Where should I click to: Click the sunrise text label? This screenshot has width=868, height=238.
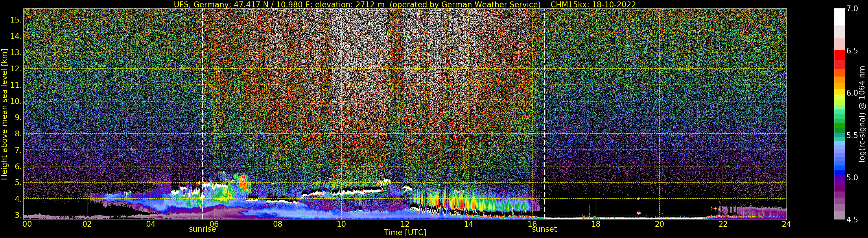(202, 229)
